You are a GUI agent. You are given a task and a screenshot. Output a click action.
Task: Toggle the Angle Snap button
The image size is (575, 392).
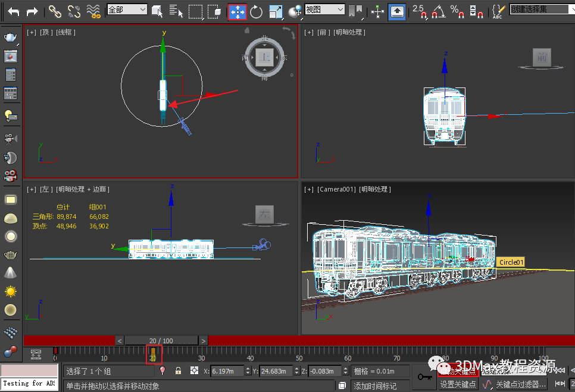coord(438,11)
